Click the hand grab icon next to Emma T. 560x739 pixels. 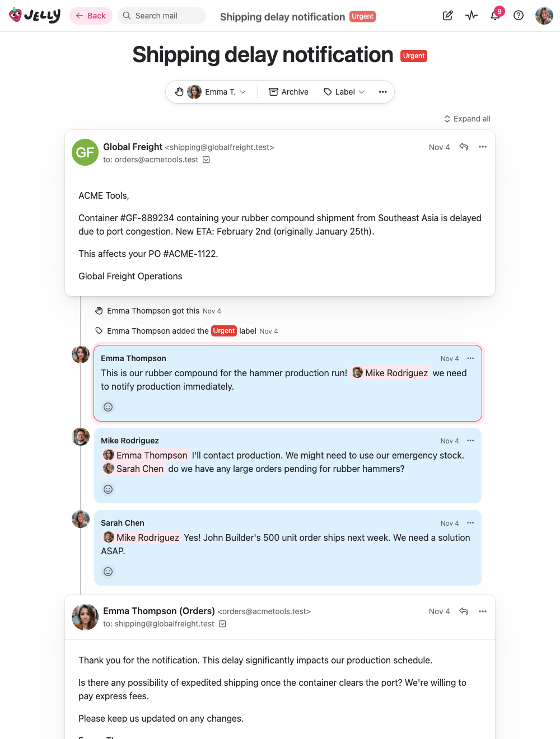coord(179,91)
